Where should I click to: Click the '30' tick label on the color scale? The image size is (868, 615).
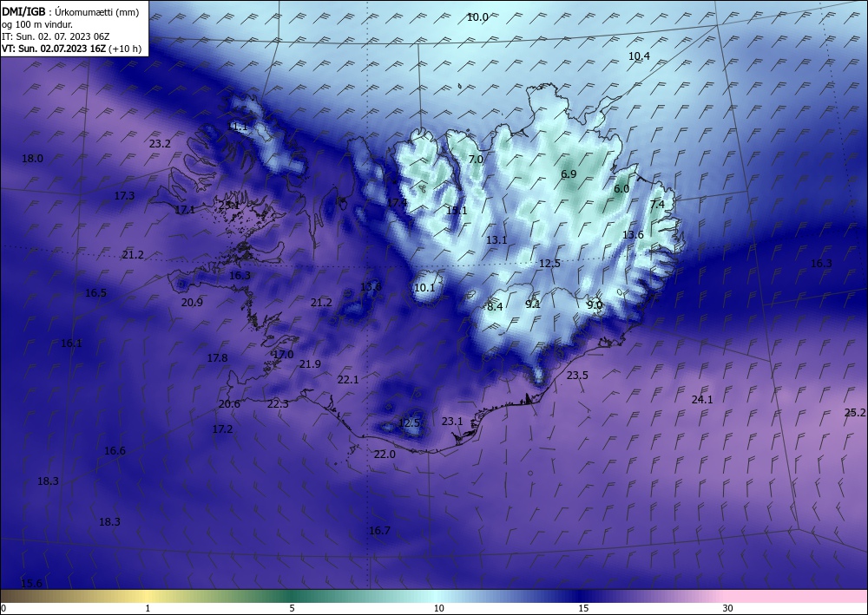coord(727,608)
